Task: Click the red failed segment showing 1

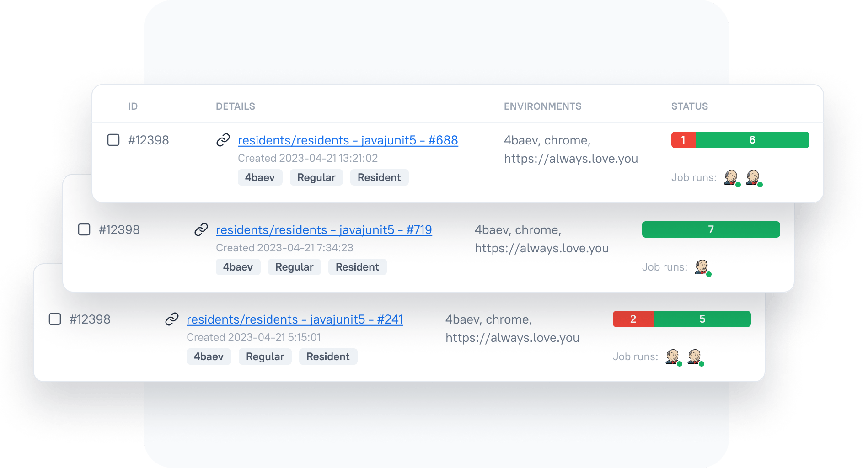Action: click(683, 140)
